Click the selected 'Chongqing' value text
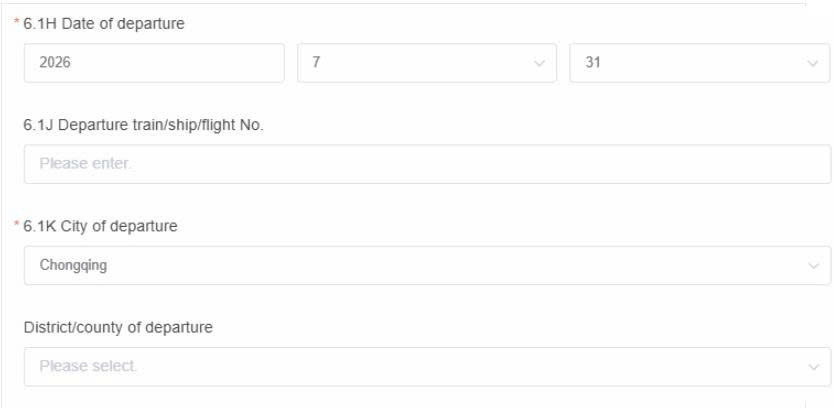The height and width of the screenshot is (408, 834). click(x=68, y=266)
